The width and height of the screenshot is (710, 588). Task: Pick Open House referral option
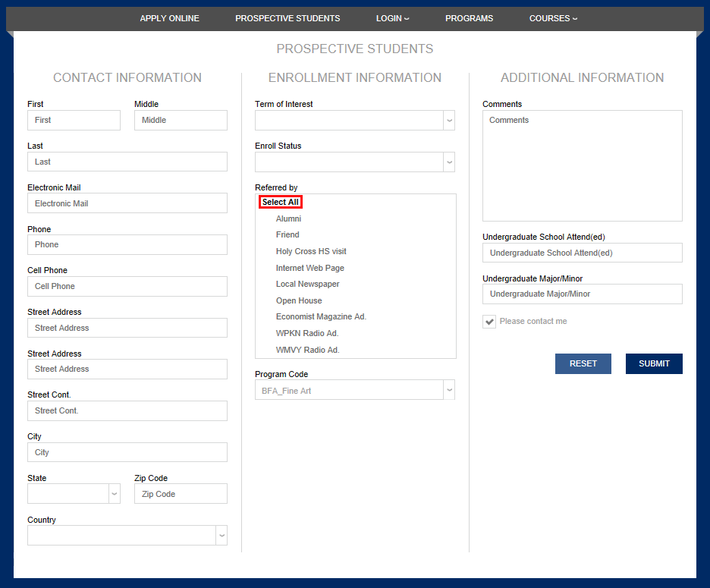click(x=299, y=300)
